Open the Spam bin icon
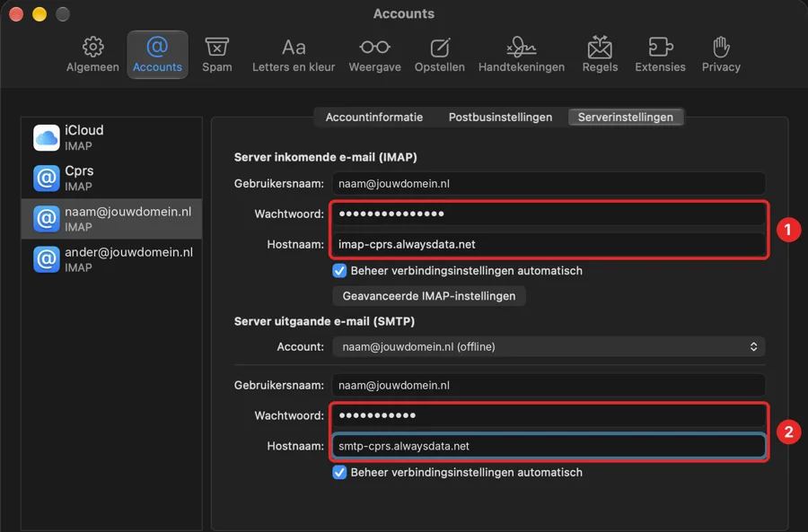The height and width of the screenshot is (532, 808). [217, 47]
